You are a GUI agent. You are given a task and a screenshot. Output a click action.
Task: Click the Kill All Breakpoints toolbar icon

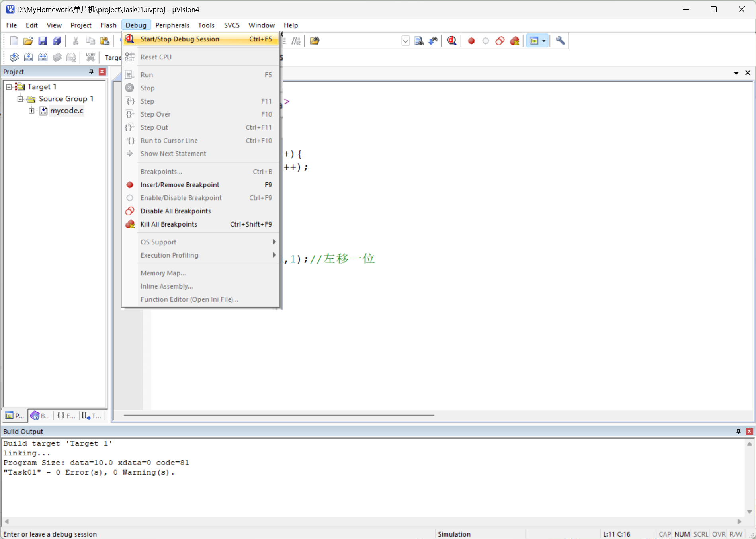click(x=514, y=41)
